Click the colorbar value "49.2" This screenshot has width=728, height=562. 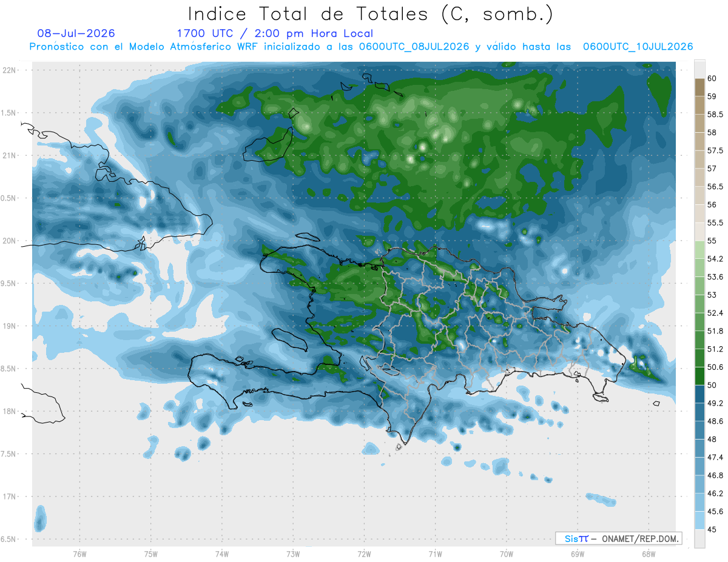click(715, 403)
